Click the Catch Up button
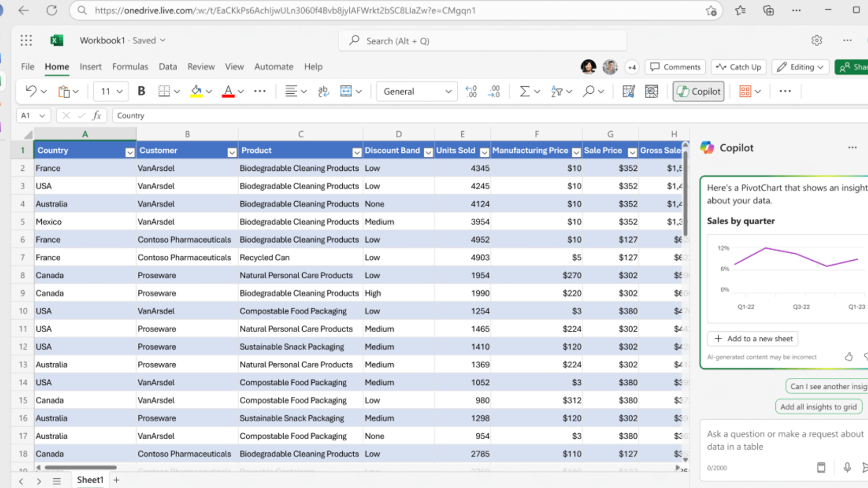 tap(739, 67)
